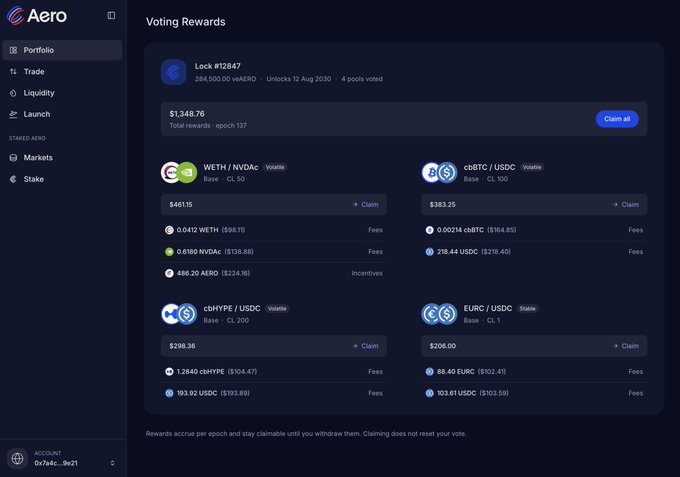Click the 4 pools voted text
680x477 pixels.
click(x=362, y=79)
